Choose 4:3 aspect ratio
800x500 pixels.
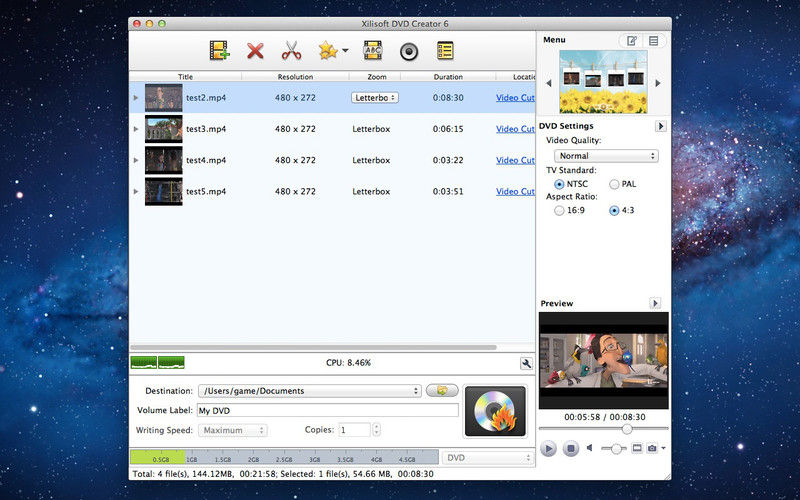614,210
